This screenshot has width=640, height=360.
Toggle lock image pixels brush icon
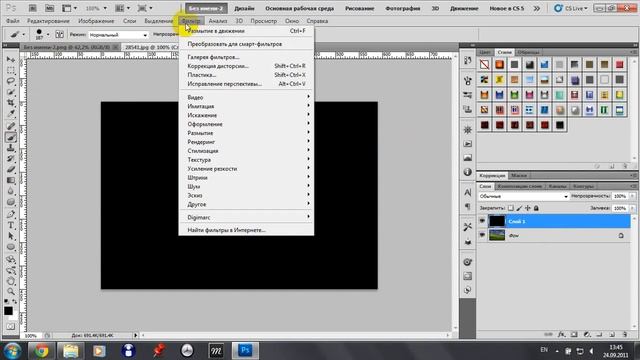point(519,208)
